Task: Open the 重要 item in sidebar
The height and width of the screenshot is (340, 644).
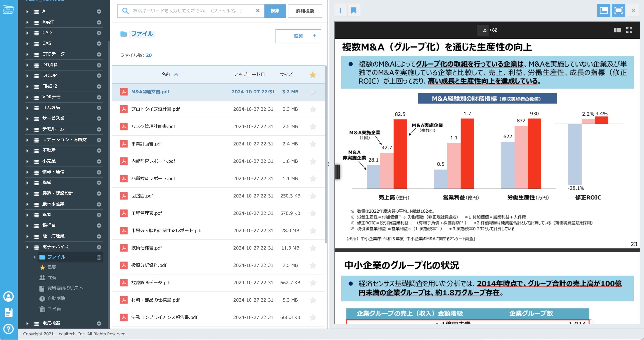Action: pos(52,267)
